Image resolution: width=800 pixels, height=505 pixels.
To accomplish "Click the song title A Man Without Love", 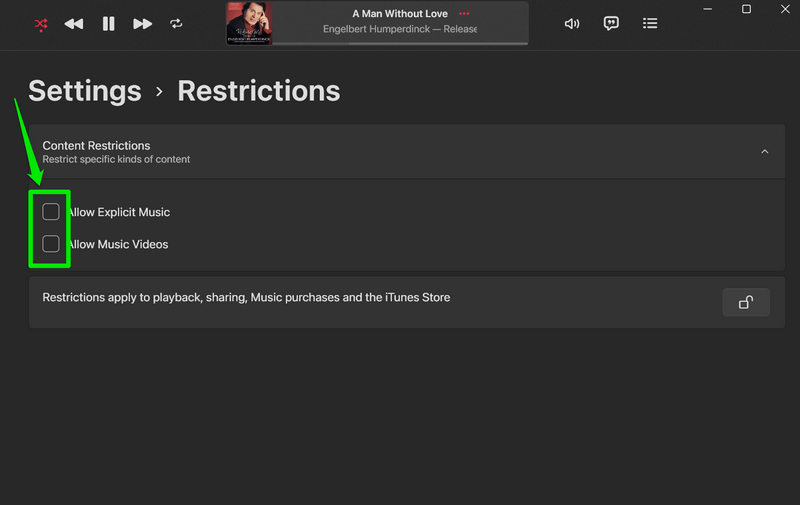I will tap(399, 14).
